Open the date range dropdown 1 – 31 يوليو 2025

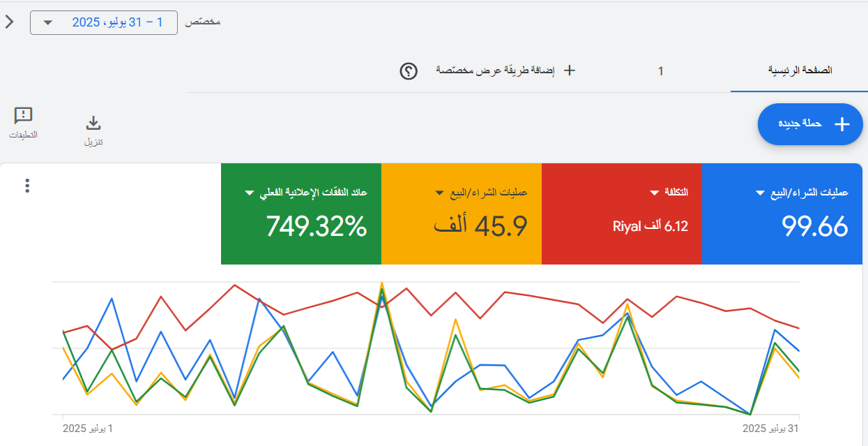[x=104, y=22]
